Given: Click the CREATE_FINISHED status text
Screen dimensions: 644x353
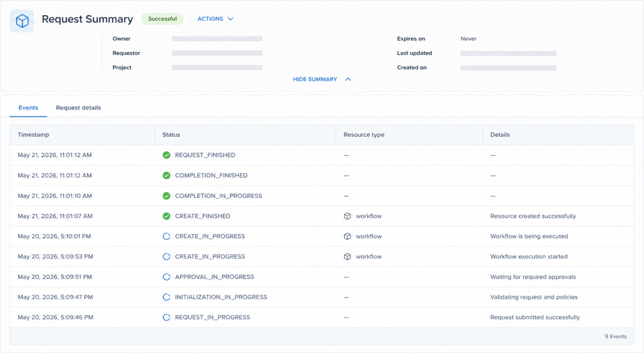Looking at the screenshot, I should click(x=202, y=216).
